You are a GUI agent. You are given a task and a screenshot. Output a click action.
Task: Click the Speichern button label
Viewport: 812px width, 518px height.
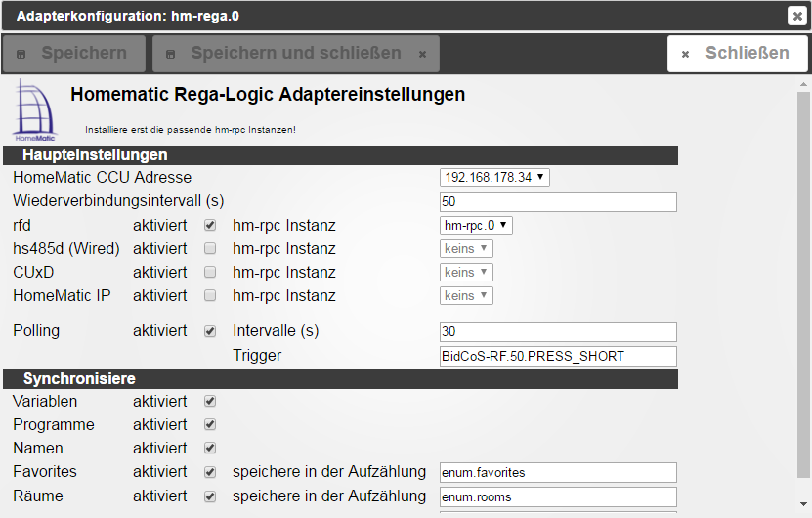[84, 53]
